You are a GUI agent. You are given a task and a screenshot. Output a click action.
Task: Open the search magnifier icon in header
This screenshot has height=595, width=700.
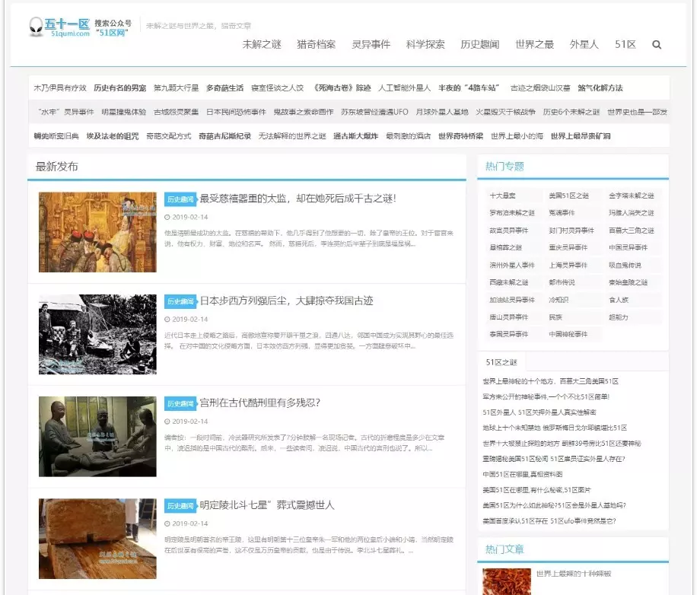tap(656, 45)
